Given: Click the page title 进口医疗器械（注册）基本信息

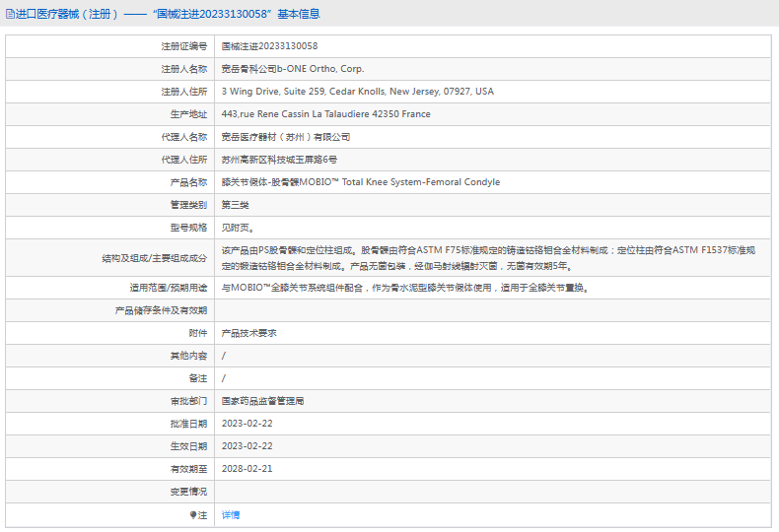Looking at the screenshot, I should pyautogui.click(x=168, y=14).
